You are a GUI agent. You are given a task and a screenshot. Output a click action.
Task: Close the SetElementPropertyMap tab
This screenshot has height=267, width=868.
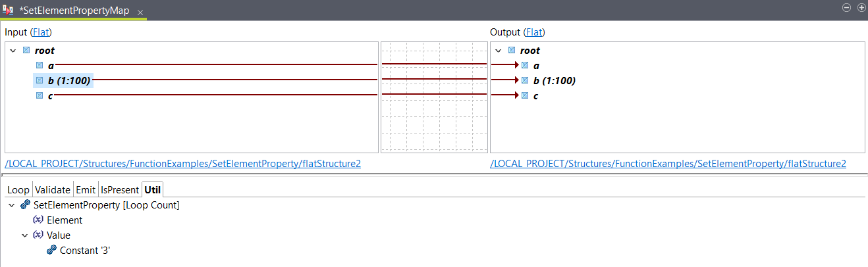(140, 12)
